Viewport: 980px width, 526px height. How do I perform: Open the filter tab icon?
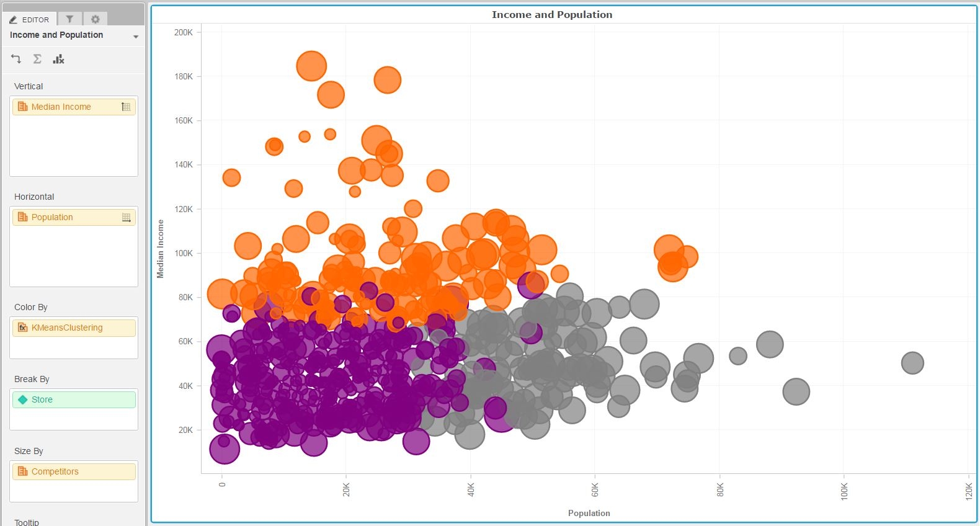click(x=69, y=19)
